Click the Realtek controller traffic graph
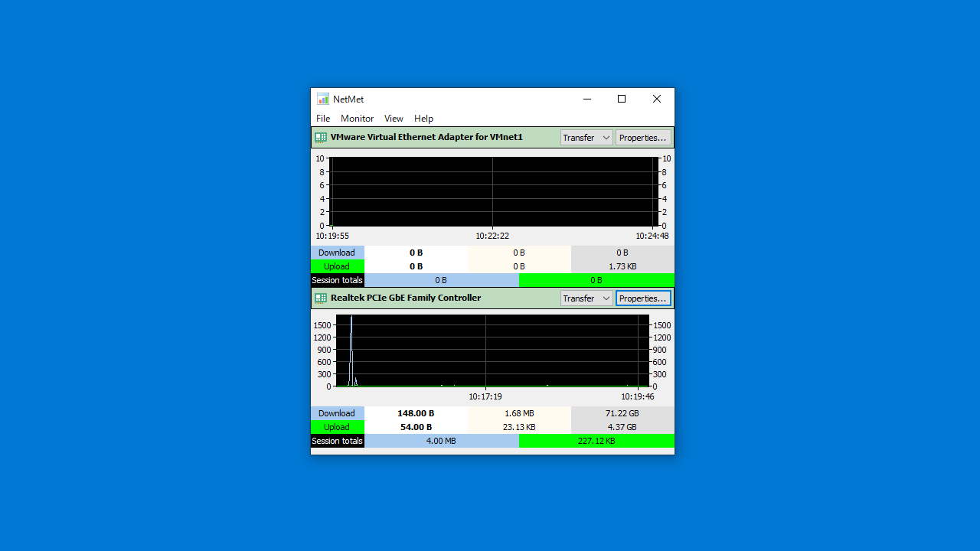Image resolution: width=980 pixels, height=551 pixels. [492, 351]
